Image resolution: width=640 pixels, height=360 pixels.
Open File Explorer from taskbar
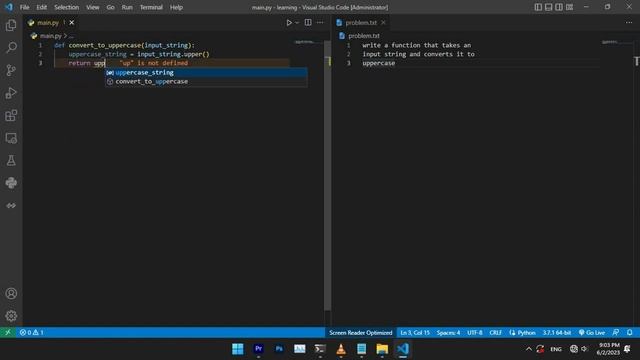pyautogui.click(x=382, y=349)
